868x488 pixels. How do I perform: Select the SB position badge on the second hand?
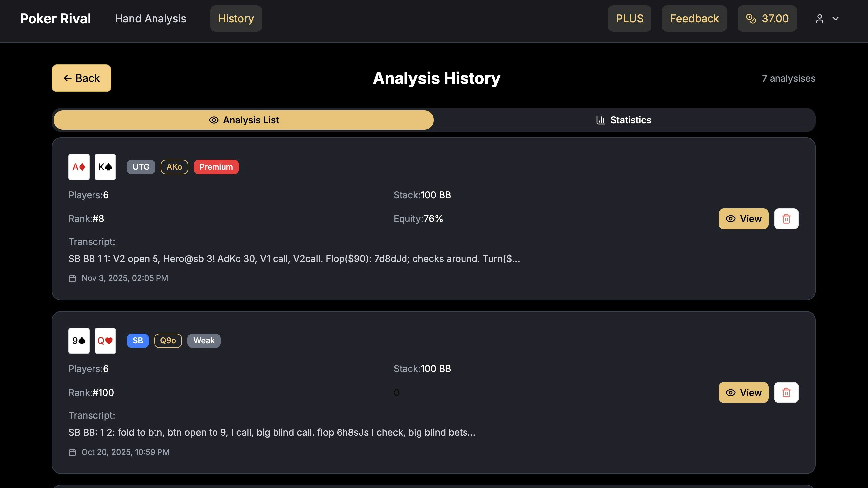point(138,340)
